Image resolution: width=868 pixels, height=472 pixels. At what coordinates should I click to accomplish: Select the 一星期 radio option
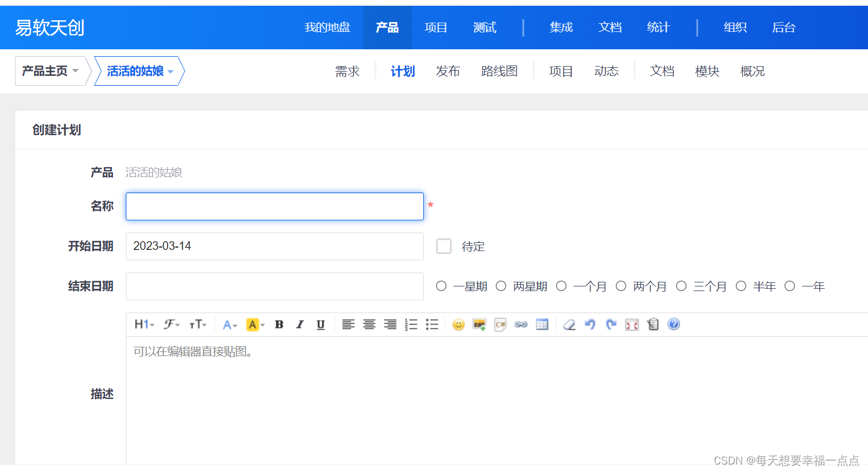pyautogui.click(x=441, y=286)
